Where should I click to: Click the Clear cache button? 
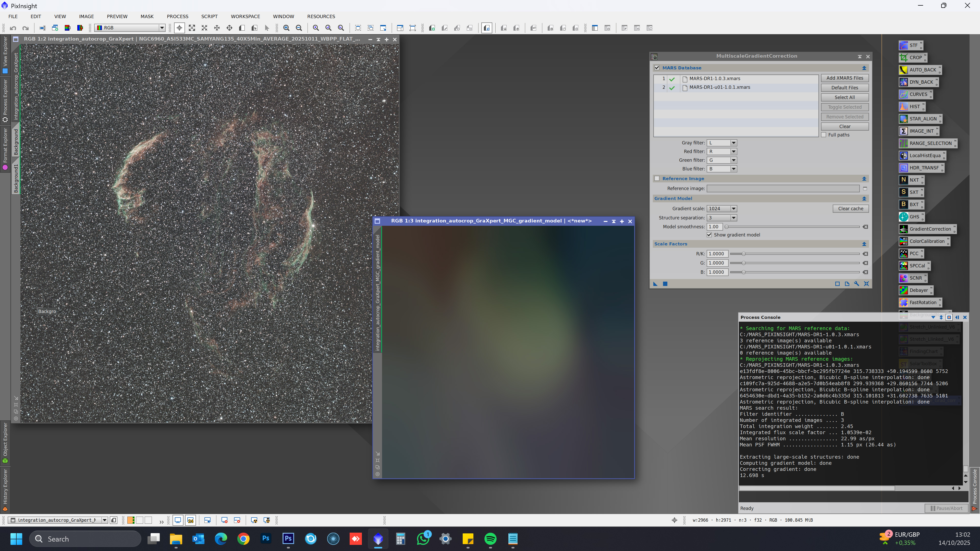850,208
